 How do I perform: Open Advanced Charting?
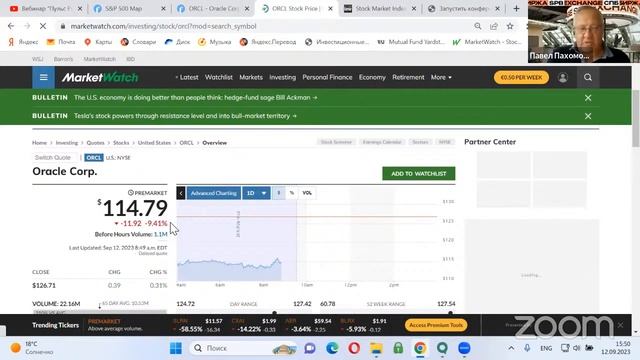214,193
